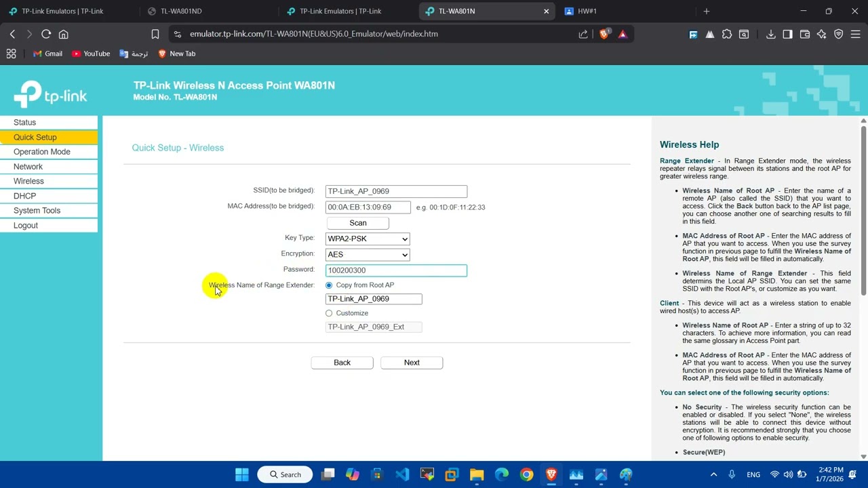Click the Task View icon in taskbar
The image size is (868, 488).
pos(328,474)
